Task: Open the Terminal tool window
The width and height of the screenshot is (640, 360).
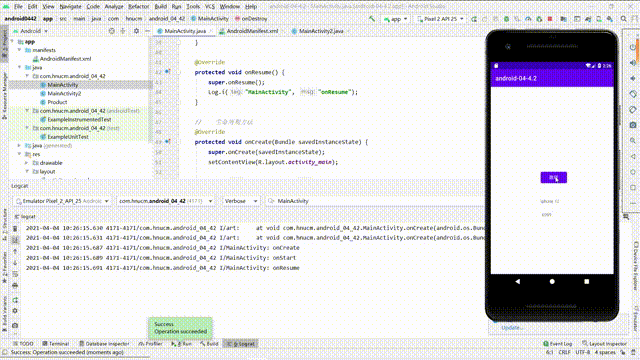Action: click(x=56, y=344)
